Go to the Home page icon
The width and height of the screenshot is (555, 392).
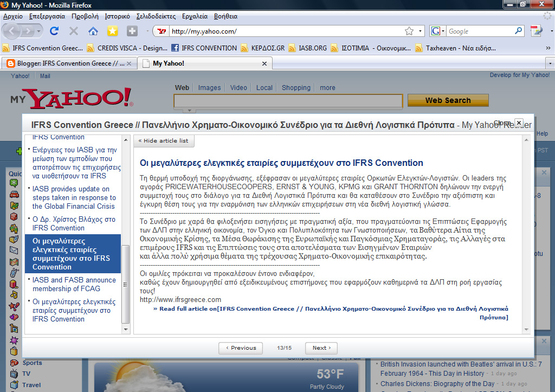tap(93, 31)
